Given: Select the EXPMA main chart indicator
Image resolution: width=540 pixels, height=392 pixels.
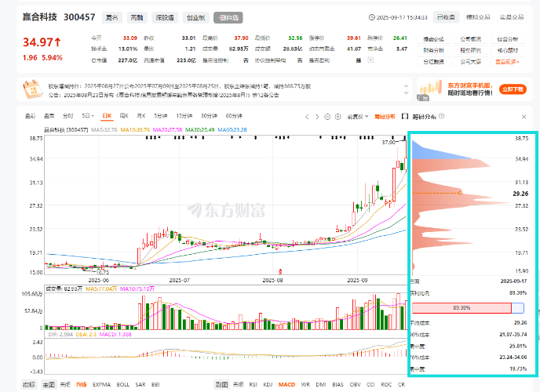Looking at the screenshot, I should [101, 384].
